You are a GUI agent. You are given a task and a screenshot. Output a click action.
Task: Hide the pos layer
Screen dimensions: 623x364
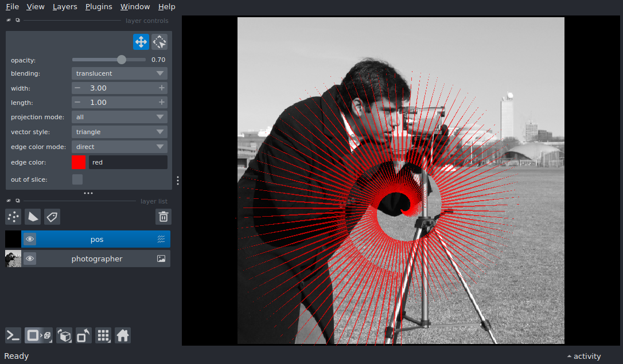pos(30,239)
